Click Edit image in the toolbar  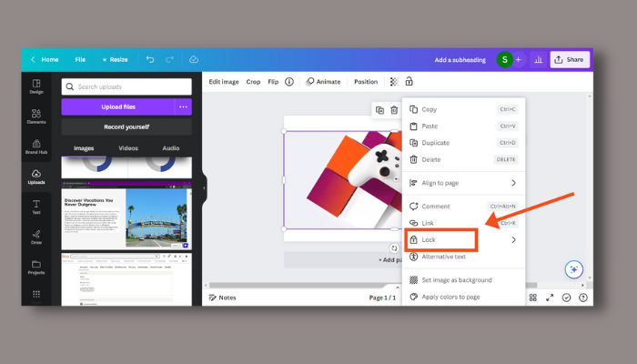coord(224,82)
